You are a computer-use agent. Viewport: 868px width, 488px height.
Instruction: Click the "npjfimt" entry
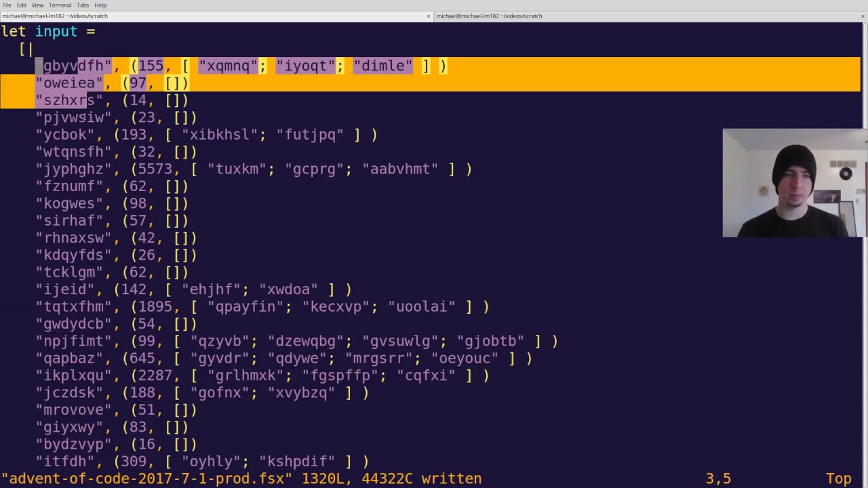(297, 341)
